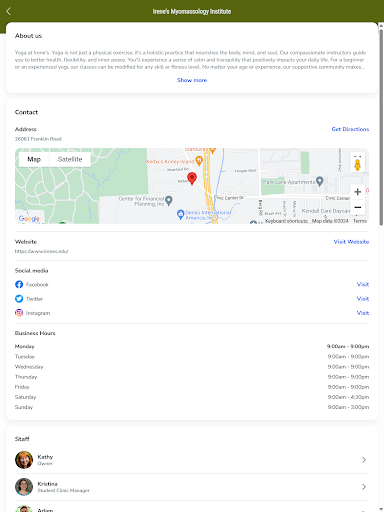Select Kristina, Student Clinic Manager, row

point(192,487)
